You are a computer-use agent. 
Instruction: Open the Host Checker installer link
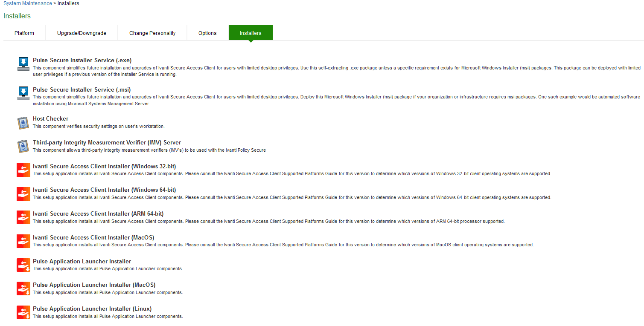point(50,119)
